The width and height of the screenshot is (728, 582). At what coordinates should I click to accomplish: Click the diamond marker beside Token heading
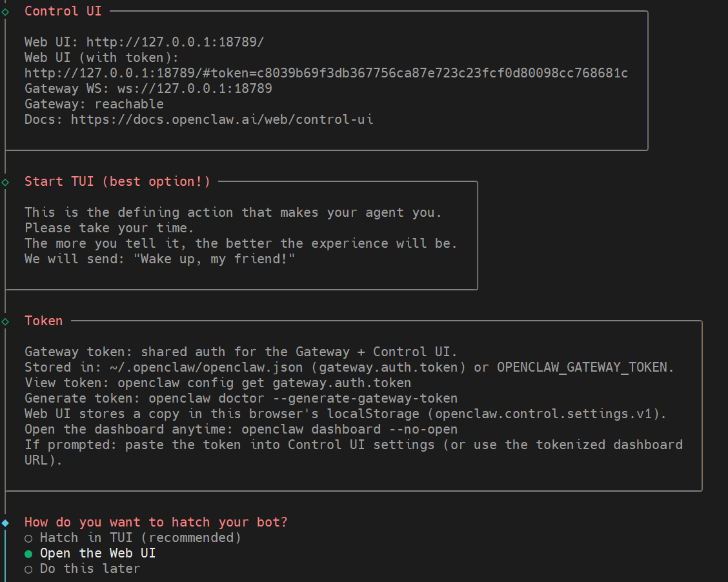(5, 321)
